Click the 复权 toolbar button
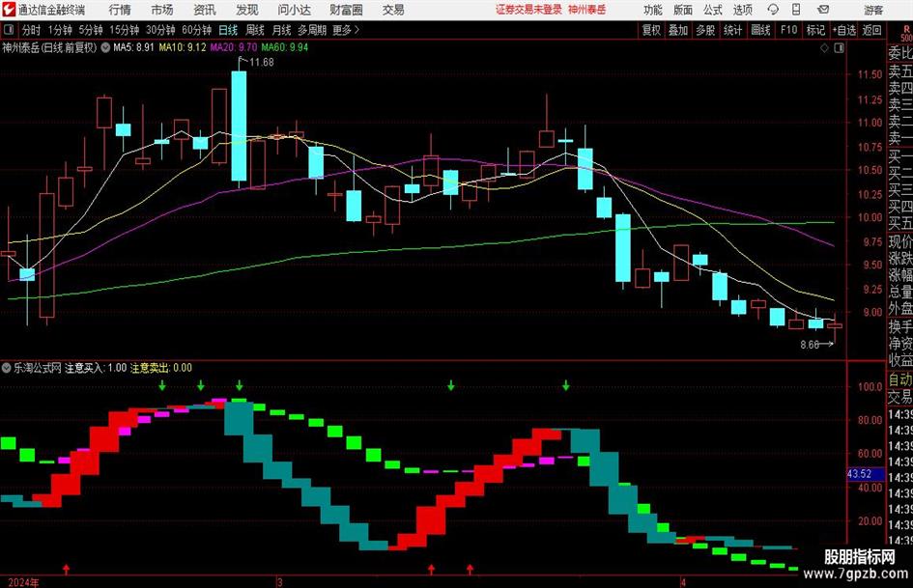The width and height of the screenshot is (913, 588). pyautogui.click(x=651, y=30)
